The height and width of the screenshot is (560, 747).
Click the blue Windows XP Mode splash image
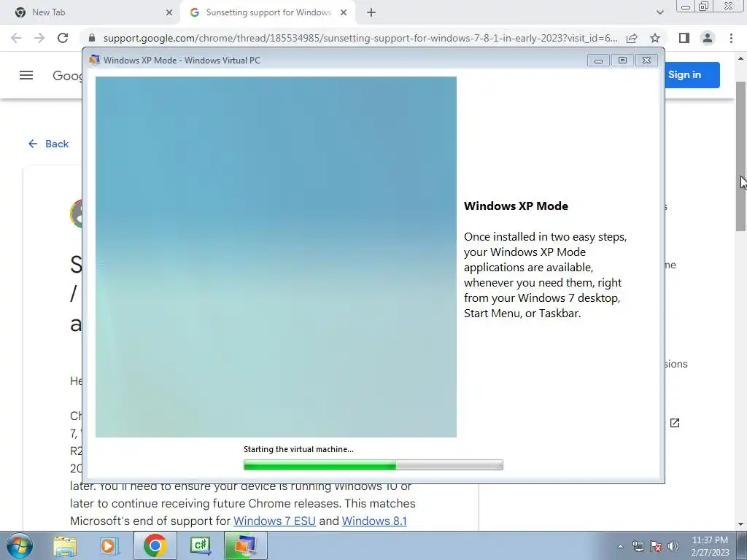[276, 257]
